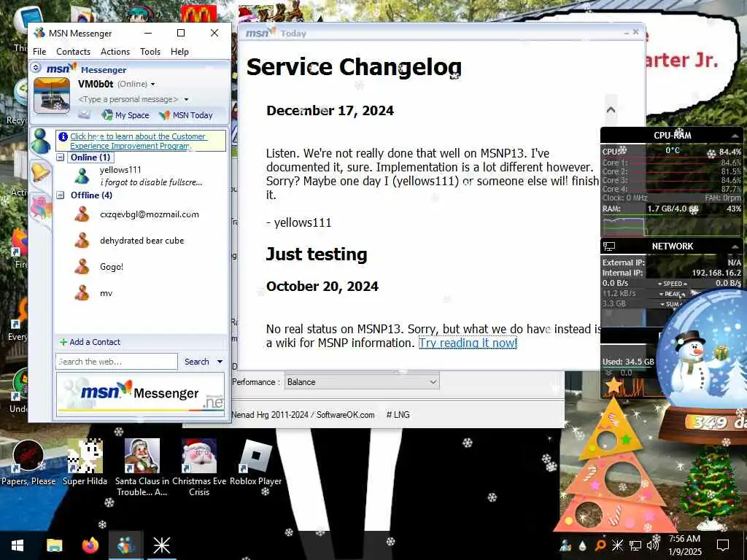
Task: Open the Search dropdown arrow
Action: pyautogui.click(x=220, y=362)
